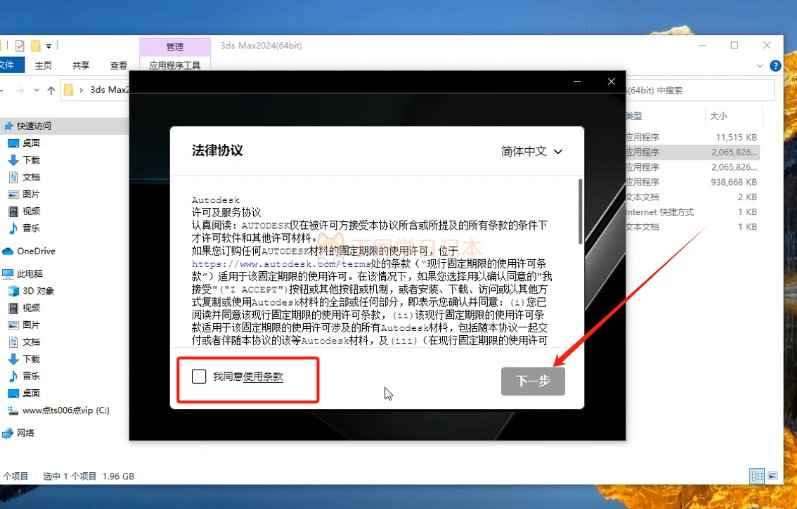Screen dimensions: 797x509
Task: Open the autodesk.com/terms hyperlink
Action: 281,264
